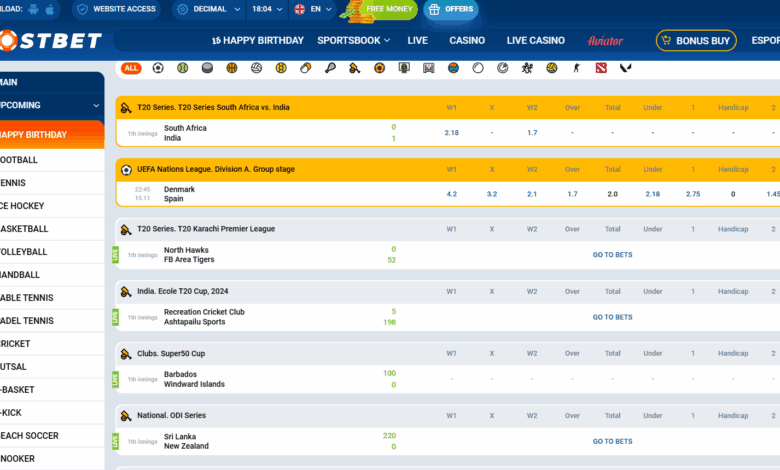Click the Bonus Buy button
The width and height of the screenshot is (780, 470).
696,40
